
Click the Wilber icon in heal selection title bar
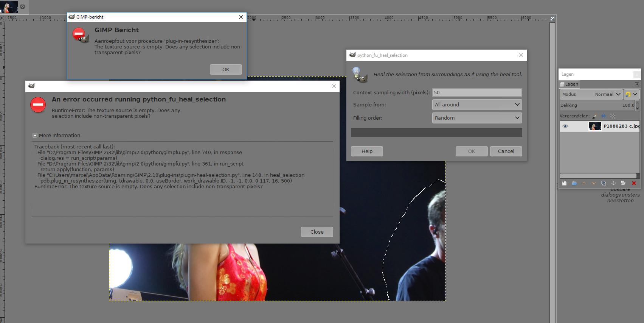tap(352, 55)
